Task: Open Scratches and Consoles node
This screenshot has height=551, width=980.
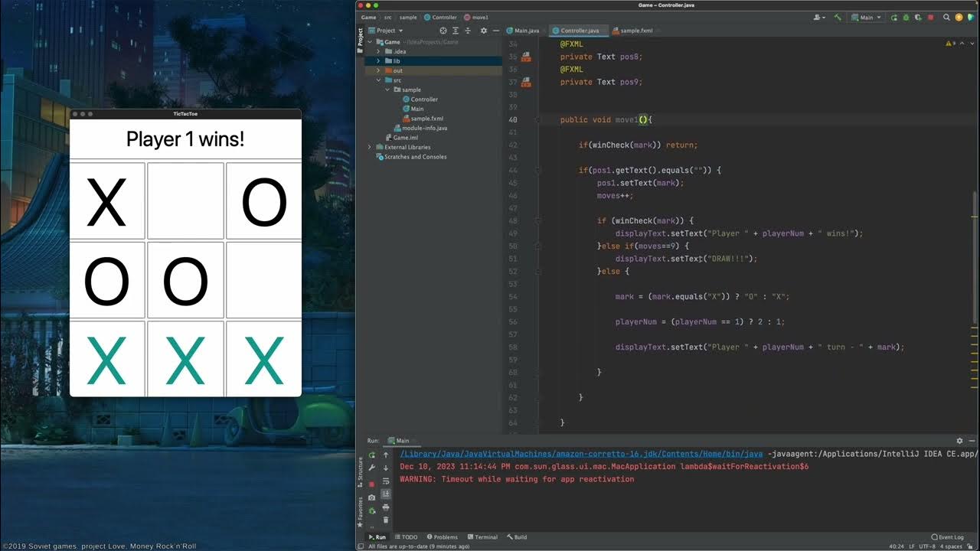Action: (410, 157)
